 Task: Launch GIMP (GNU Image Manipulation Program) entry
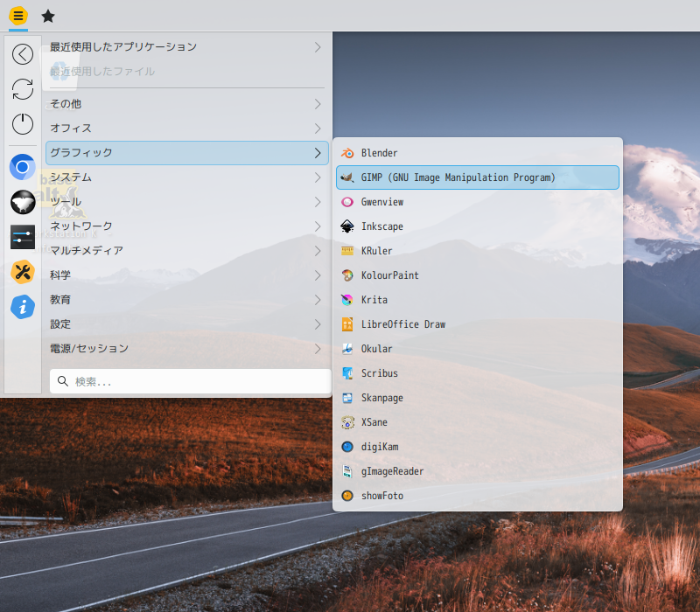coord(477,177)
